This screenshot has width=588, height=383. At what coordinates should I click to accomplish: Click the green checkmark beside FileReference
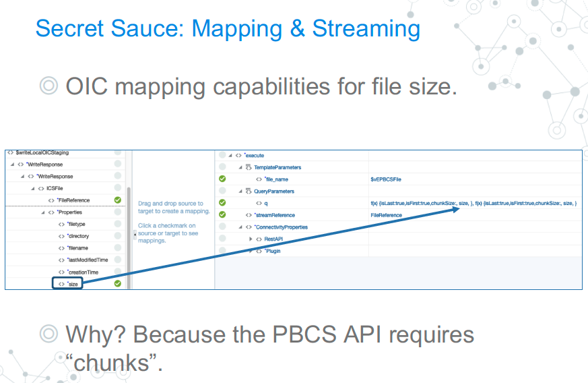click(118, 200)
